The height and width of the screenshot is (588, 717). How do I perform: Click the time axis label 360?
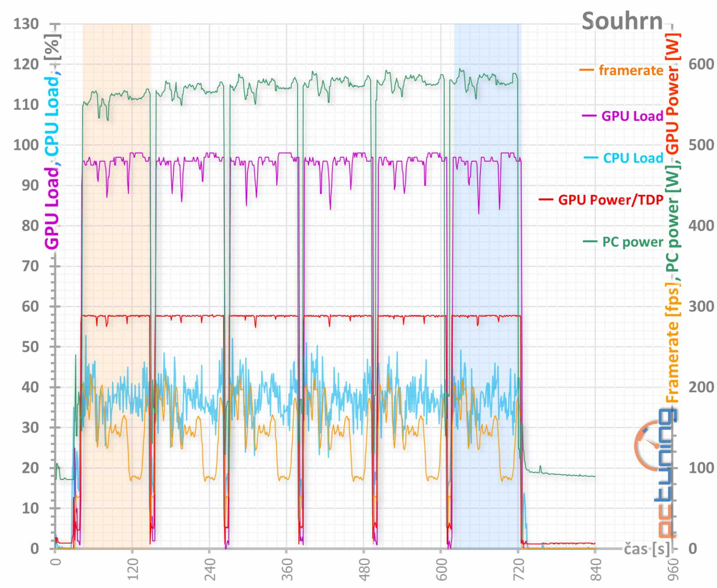click(287, 569)
